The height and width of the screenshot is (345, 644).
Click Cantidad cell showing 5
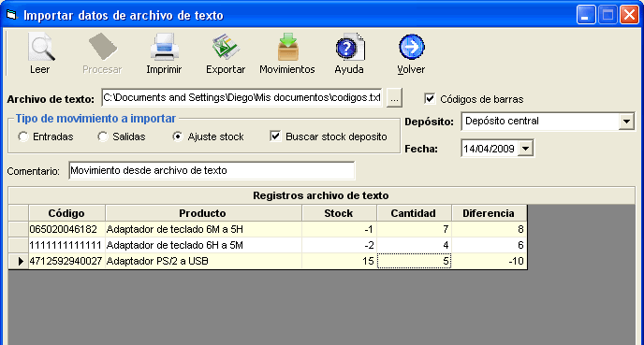point(414,261)
